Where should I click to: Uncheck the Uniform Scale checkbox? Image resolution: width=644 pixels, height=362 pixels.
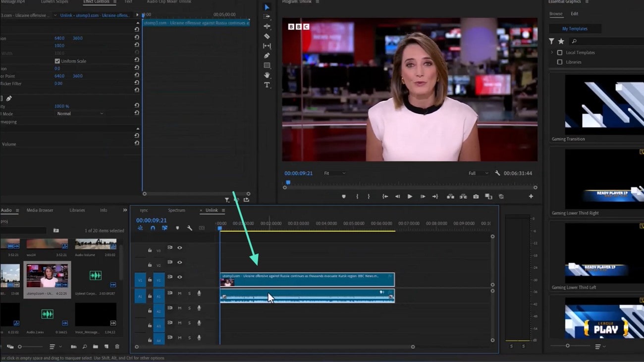click(x=57, y=61)
